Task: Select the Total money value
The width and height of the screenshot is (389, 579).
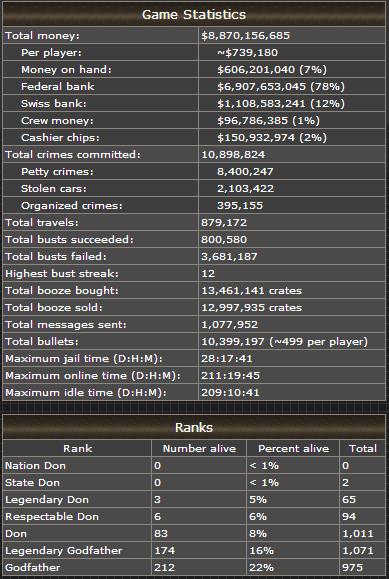Action: tap(246, 36)
